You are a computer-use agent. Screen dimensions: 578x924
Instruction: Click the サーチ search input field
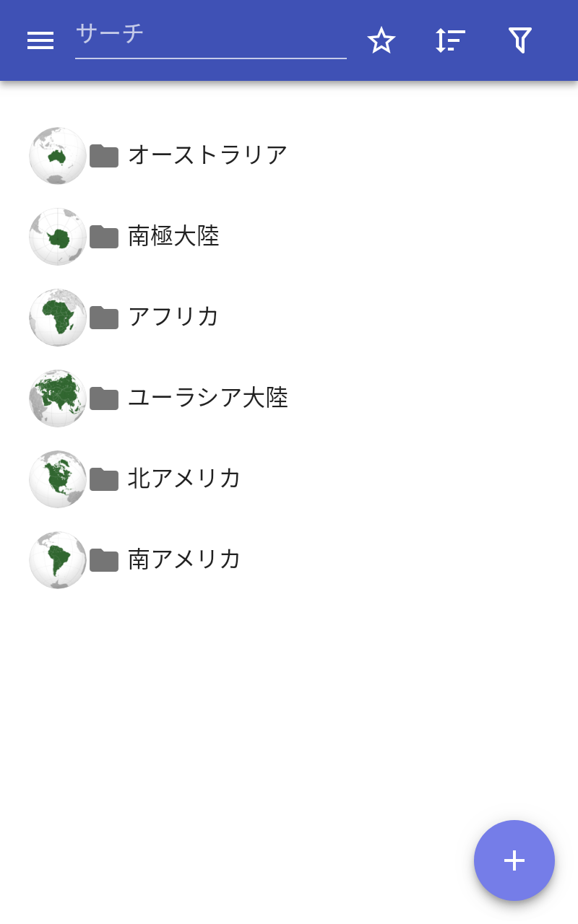pyautogui.click(x=210, y=35)
